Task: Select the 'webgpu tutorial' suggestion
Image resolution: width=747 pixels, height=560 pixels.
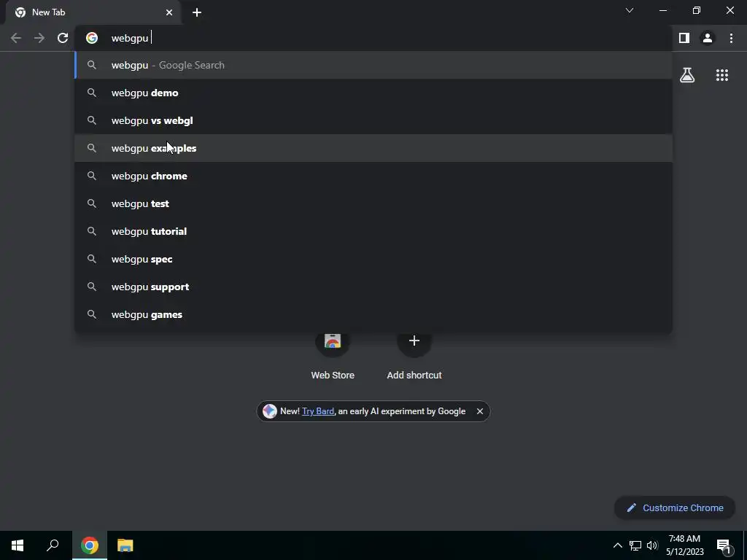Action: [373, 231]
